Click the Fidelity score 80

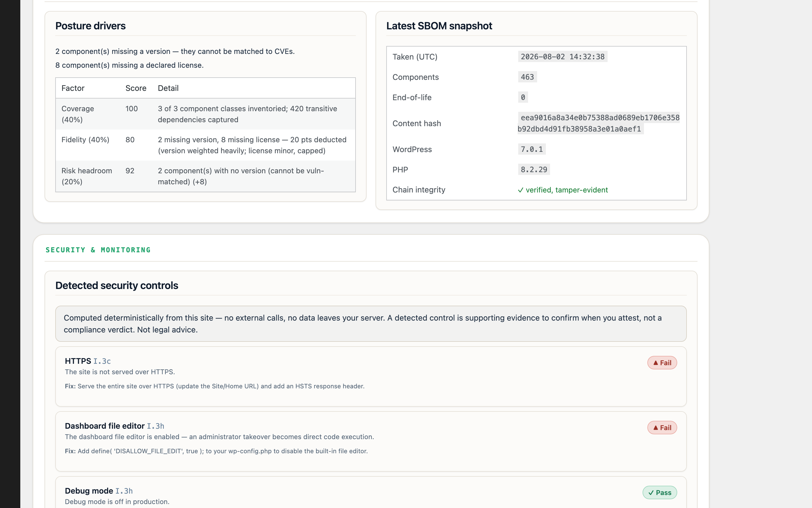(x=130, y=140)
